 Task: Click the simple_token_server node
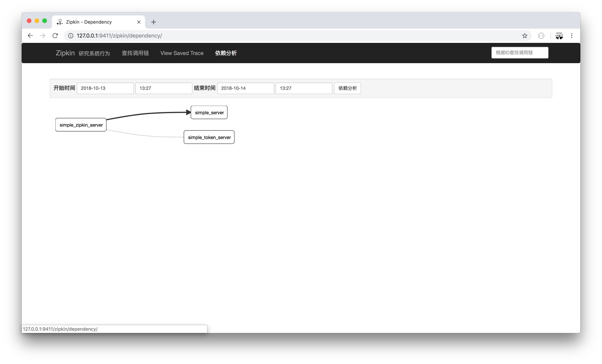coord(209,137)
